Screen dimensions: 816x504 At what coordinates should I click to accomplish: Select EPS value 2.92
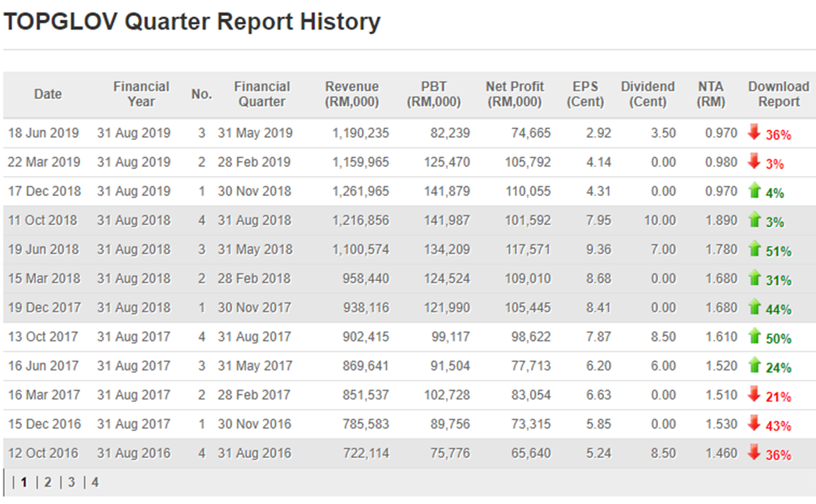(599, 133)
